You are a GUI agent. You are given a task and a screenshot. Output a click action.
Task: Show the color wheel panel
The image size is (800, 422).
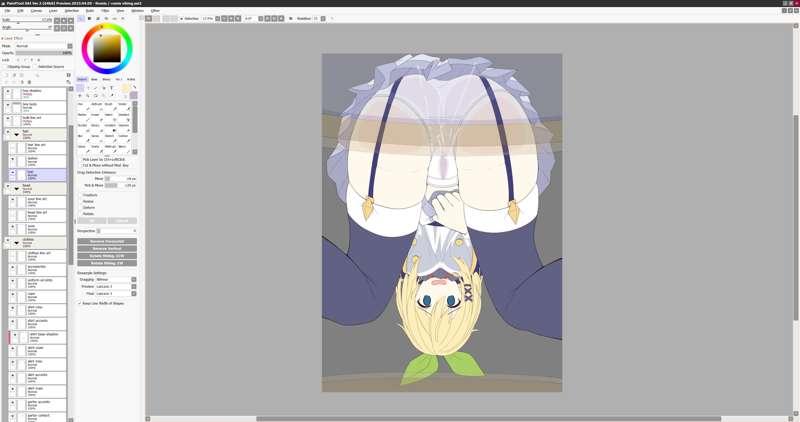tap(81, 18)
